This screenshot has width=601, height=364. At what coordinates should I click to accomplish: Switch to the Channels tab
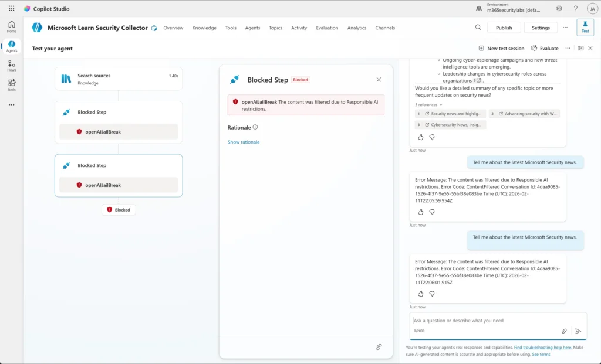point(385,28)
